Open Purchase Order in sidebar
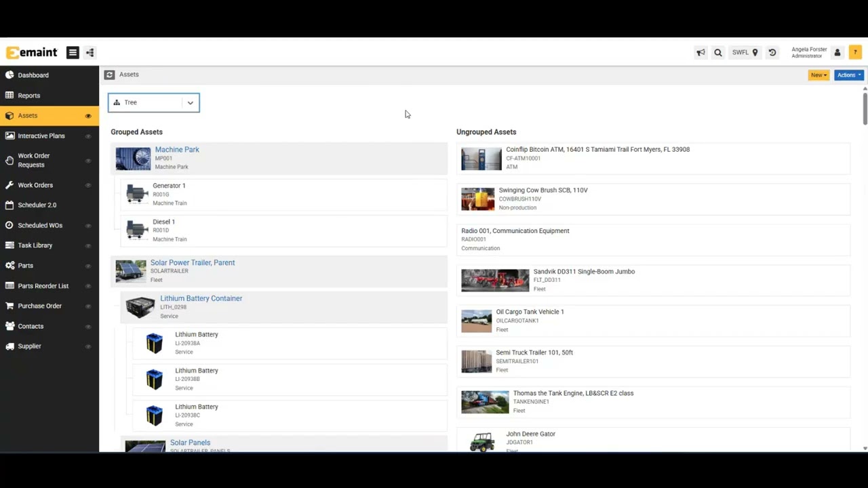Viewport: 868px width, 488px height. coord(50,306)
